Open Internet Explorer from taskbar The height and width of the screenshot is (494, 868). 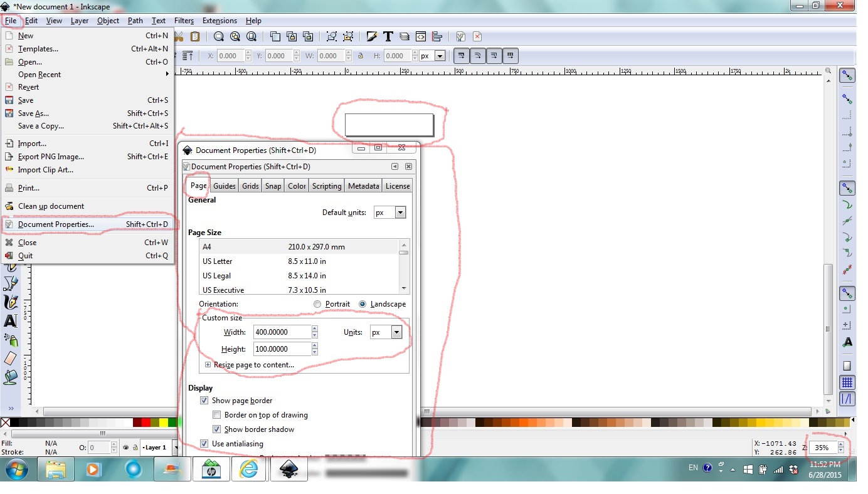point(249,469)
